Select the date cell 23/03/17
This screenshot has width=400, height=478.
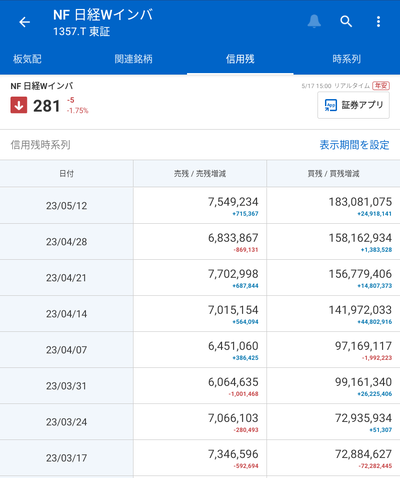(x=66, y=458)
